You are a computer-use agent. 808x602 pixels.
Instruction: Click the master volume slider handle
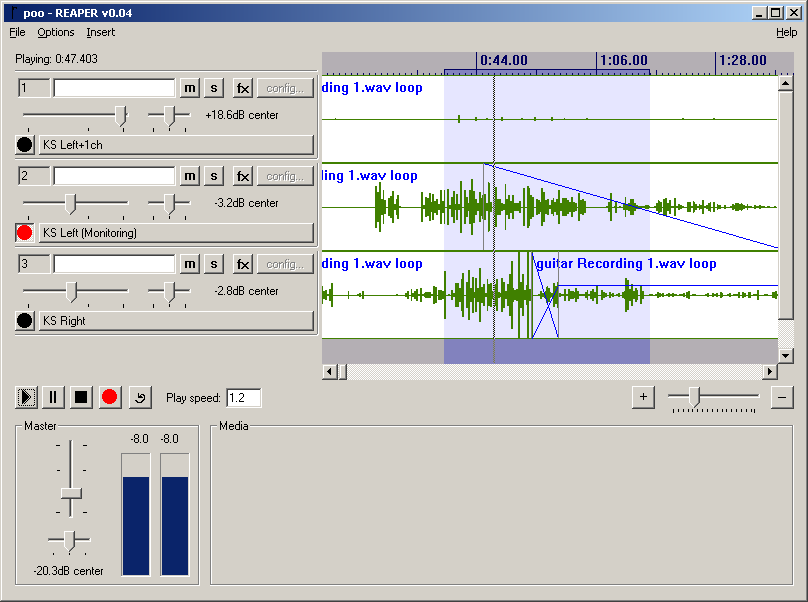click(71, 493)
